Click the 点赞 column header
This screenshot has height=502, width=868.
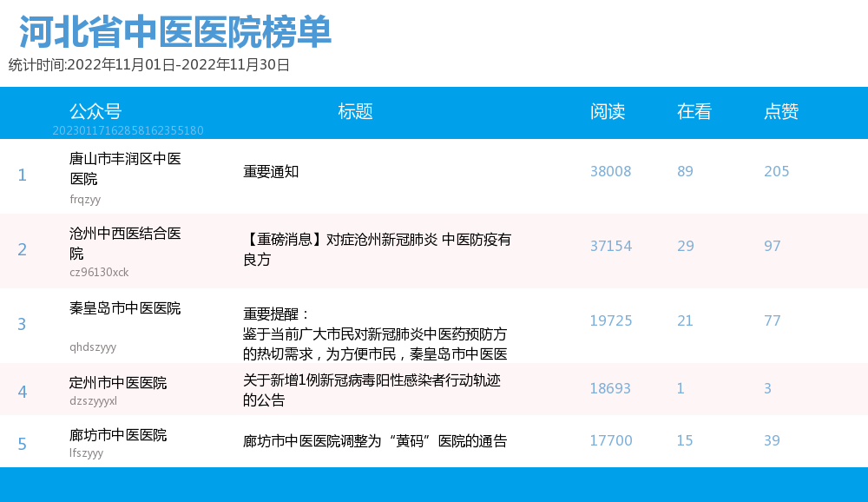781,111
